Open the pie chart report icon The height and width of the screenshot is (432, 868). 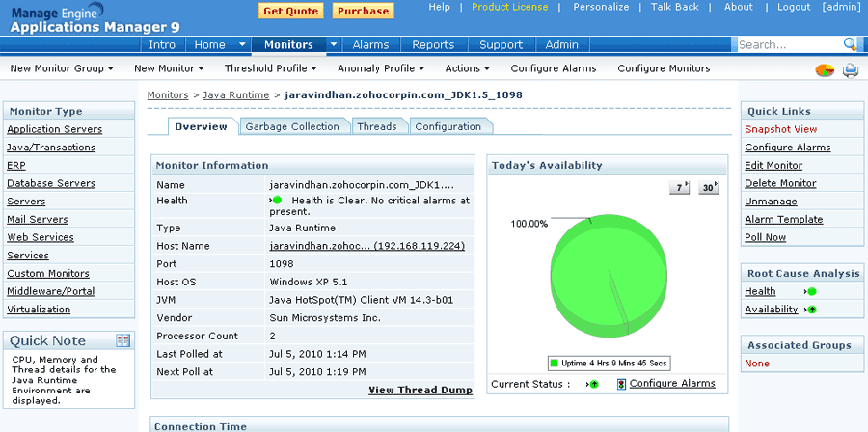point(825,70)
